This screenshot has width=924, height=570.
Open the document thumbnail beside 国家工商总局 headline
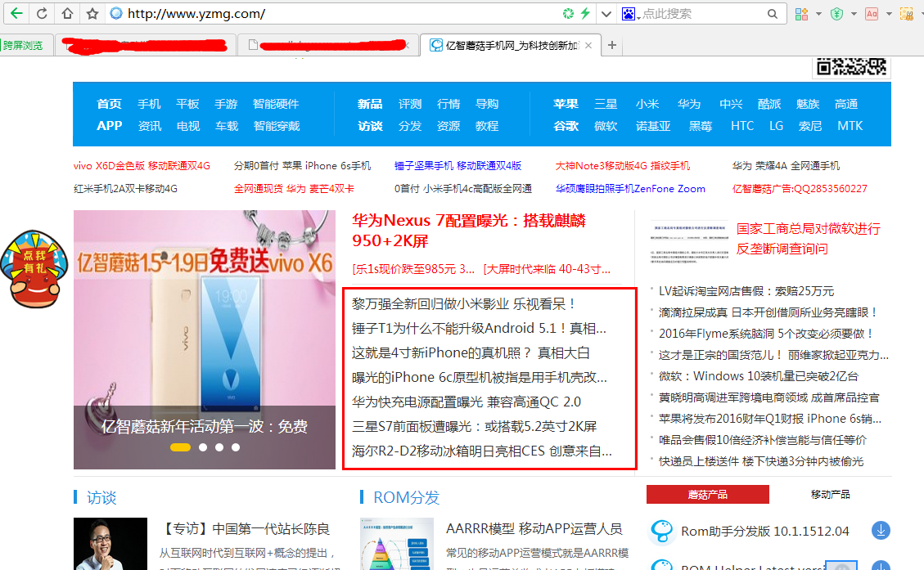689,242
